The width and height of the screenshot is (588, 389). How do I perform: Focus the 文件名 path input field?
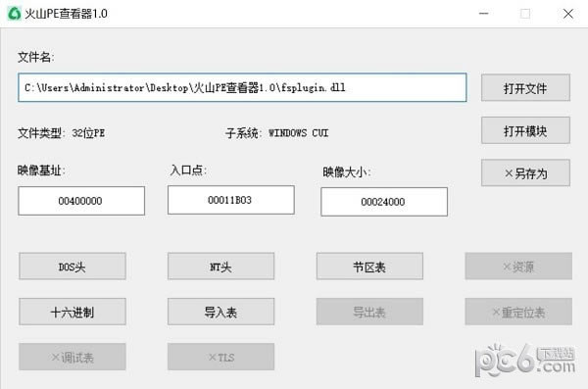(x=242, y=87)
